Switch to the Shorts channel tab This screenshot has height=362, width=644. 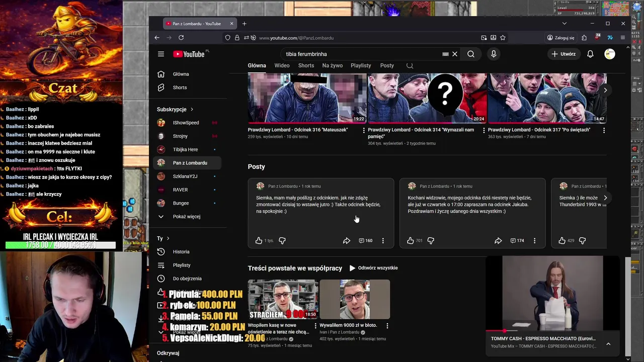[x=306, y=66]
